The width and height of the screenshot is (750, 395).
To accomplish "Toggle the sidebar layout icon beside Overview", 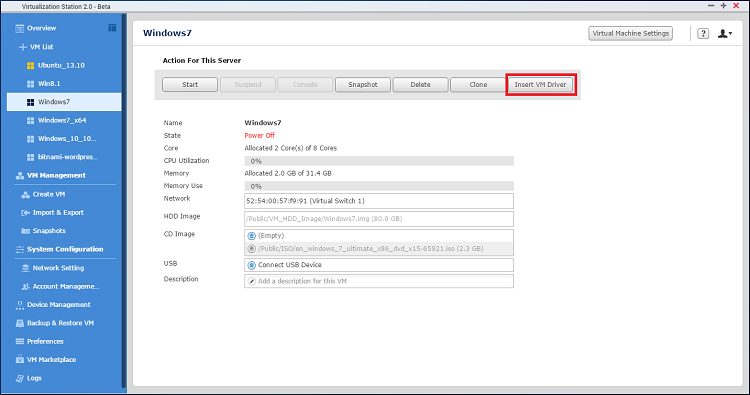I will pos(112,28).
